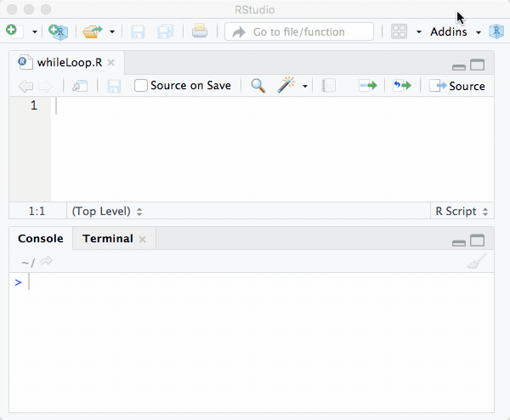
Task: Click the Code Tools magic wand
Action: coord(286,85)
